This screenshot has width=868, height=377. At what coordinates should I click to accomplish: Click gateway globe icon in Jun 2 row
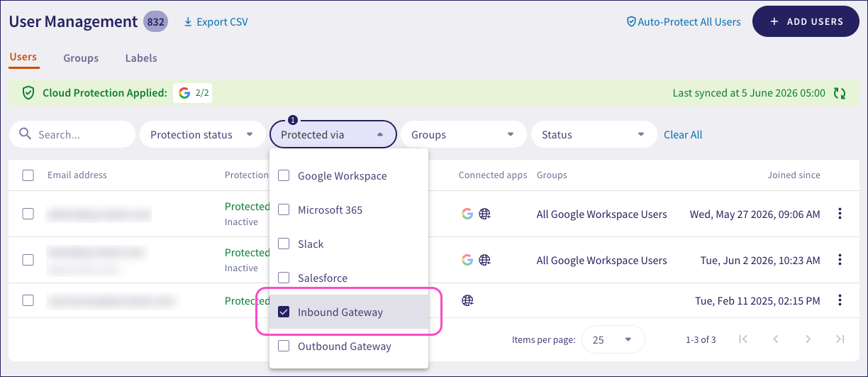click(x=485, y=260)
